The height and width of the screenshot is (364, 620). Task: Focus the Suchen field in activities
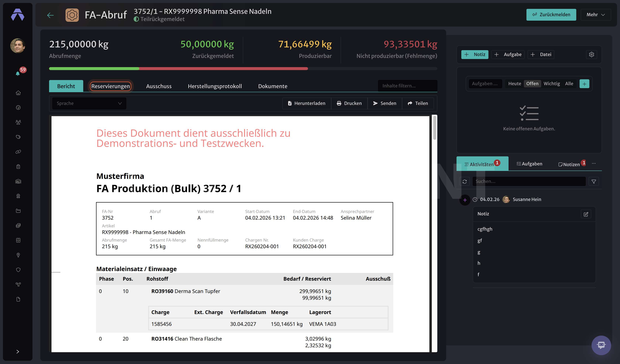[x=529, y=181]
